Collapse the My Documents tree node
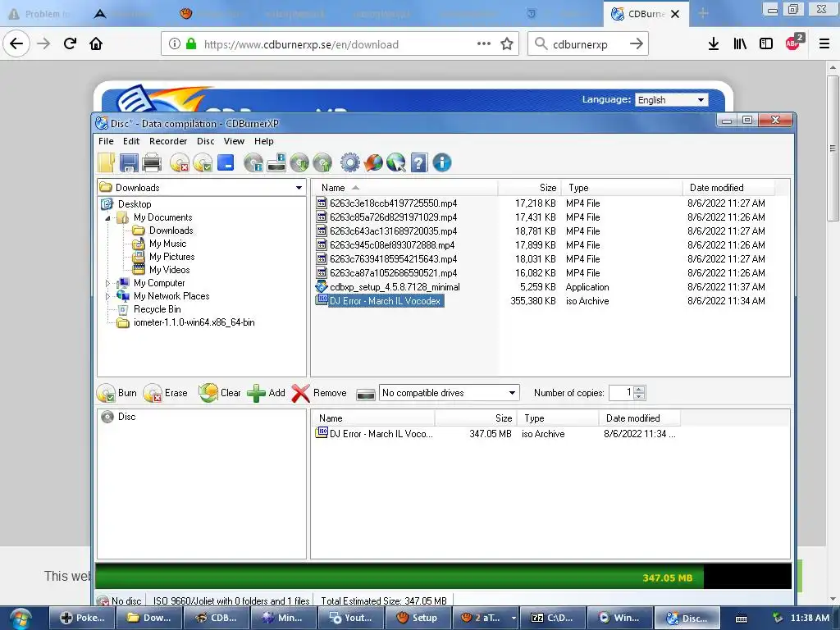The image size is (840, 630). pyautogui.click(x=107, y=218)
